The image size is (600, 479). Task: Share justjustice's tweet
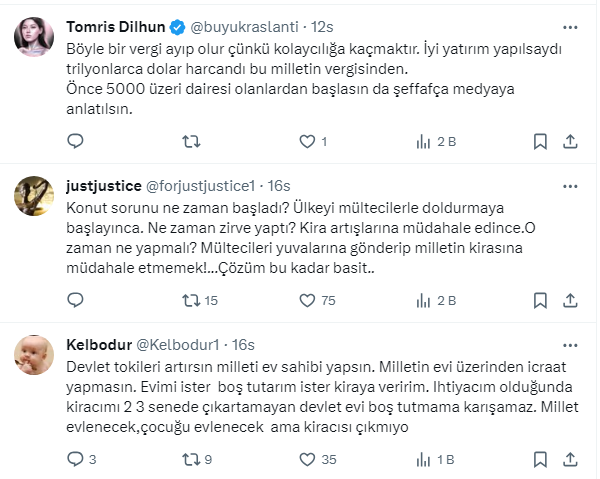click(572, 299)
